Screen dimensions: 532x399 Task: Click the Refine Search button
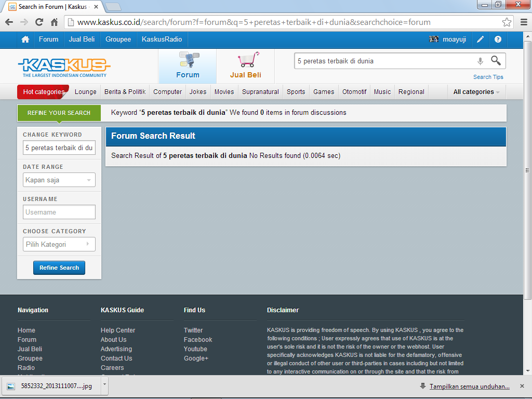coord(59,268)
